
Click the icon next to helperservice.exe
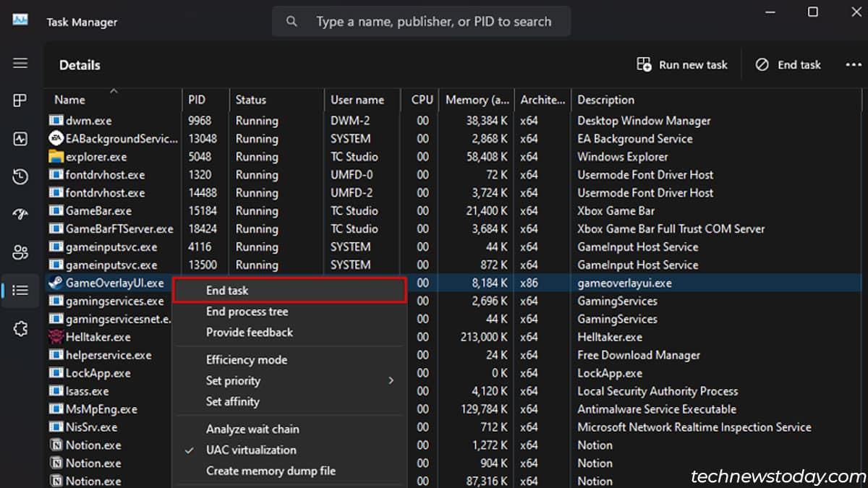(x=56, y=355)
